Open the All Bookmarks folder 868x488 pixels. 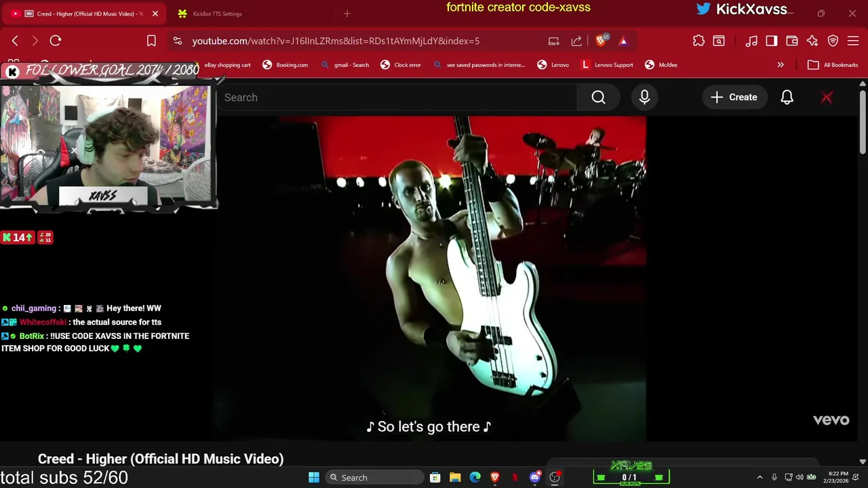833,65
